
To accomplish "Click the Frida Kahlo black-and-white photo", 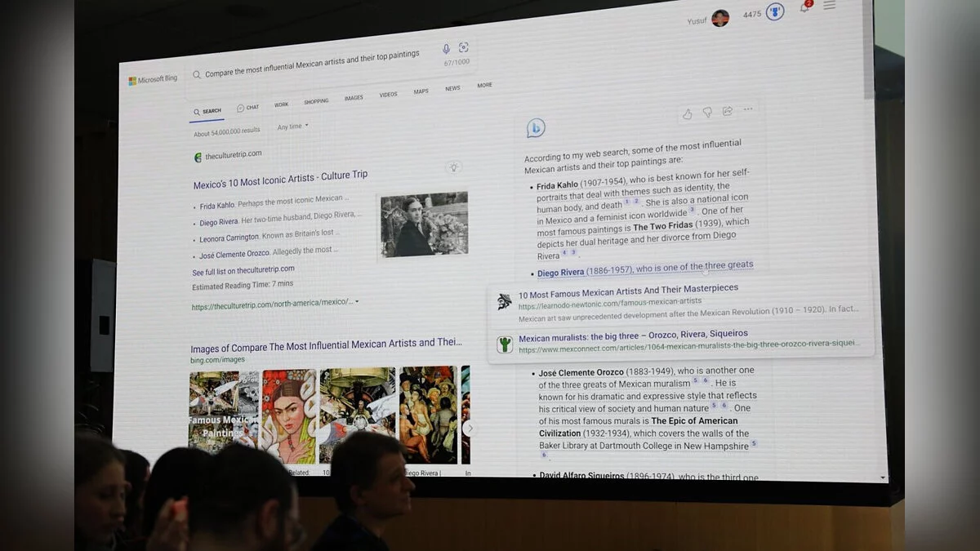I will pos(424,224).
